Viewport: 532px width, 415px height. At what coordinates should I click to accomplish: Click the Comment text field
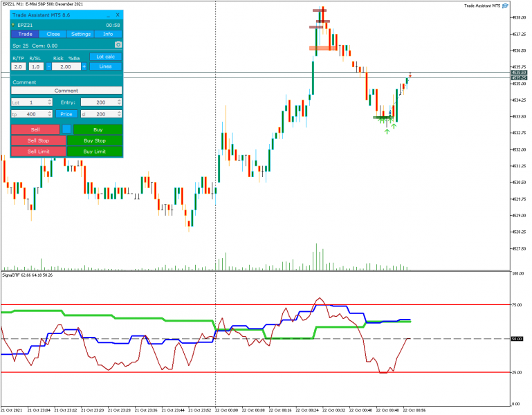[66, 90]
